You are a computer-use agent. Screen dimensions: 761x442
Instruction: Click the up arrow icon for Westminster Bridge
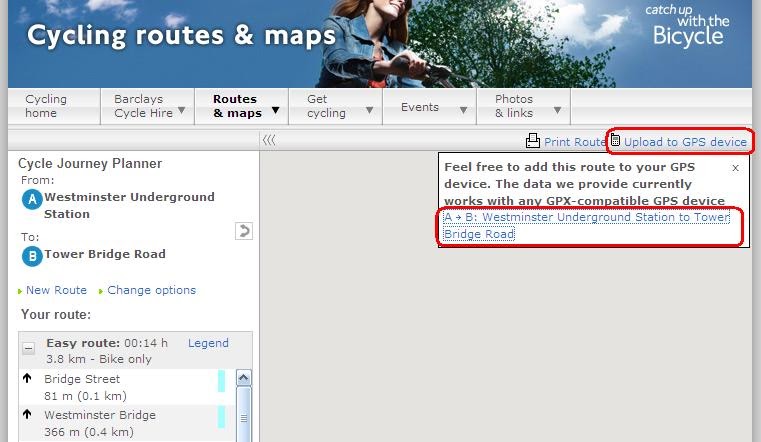tap(27, 414)
